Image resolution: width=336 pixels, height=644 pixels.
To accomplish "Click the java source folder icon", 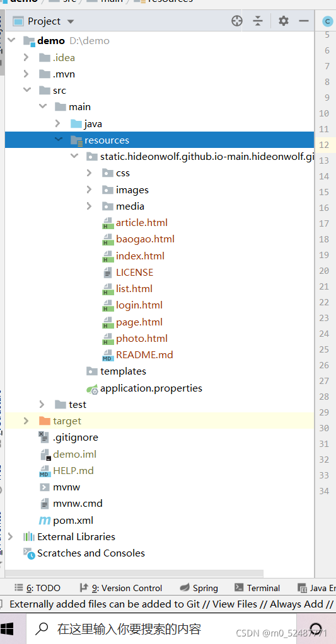I will click(76, 123).
